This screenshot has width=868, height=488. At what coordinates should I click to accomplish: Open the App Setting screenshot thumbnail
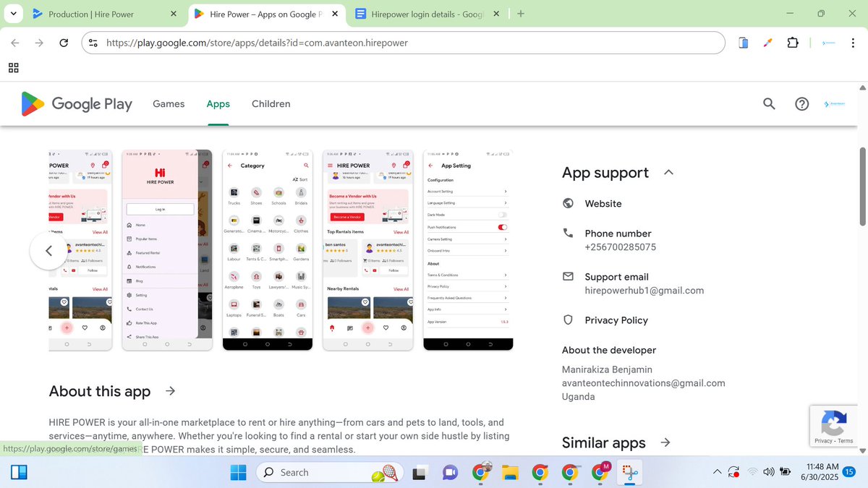pyautogui.click(x=468, y=250)
